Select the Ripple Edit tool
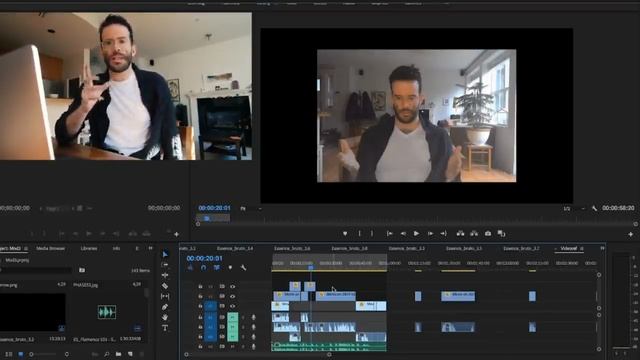Screen dimensions: 640x360 165,276
